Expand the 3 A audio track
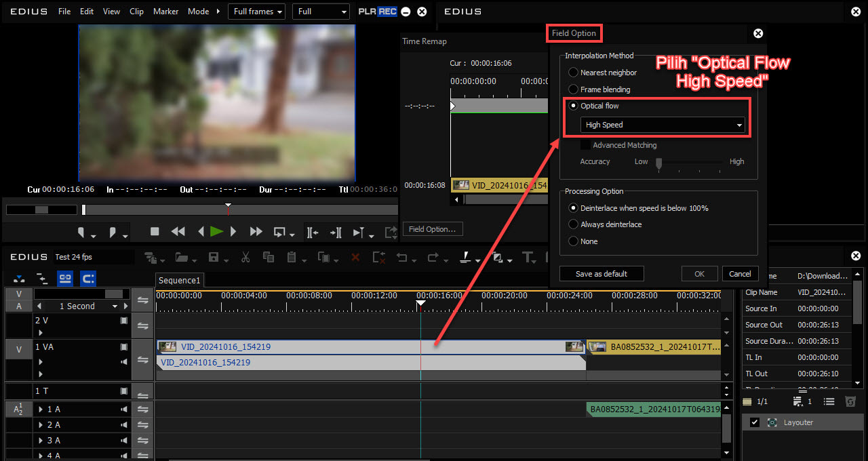This screenshot has height=461, width=868. pos(41,441)
